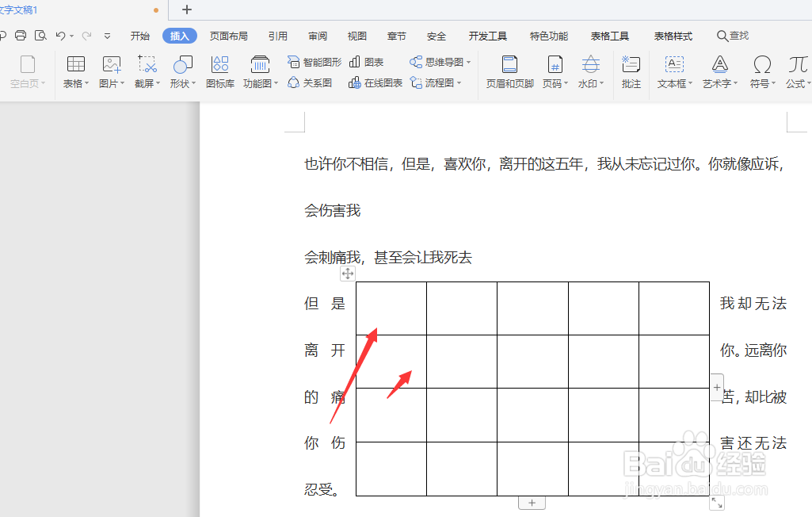The width and height of the screenshot is (812, 517).
Task: Switch to the 页面布局 ribbon tab
Action: click(228, 35)
